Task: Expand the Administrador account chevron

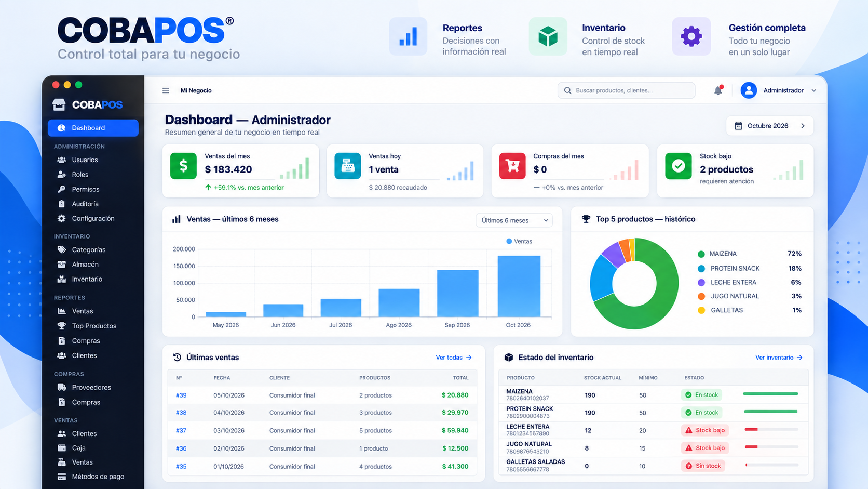Action: coord(814,90)
